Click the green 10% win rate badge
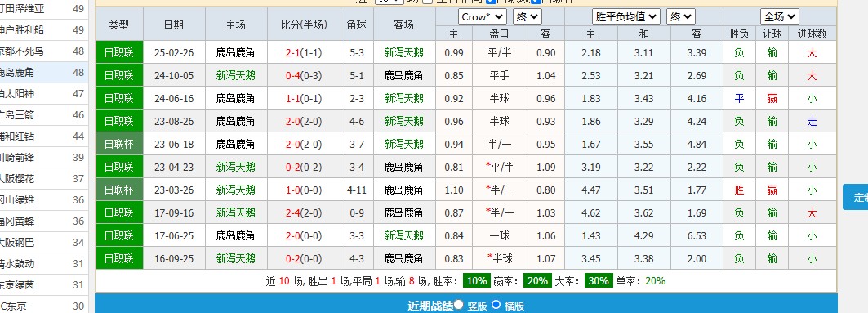Screen dimensions: 868x313 pos(477,281)
